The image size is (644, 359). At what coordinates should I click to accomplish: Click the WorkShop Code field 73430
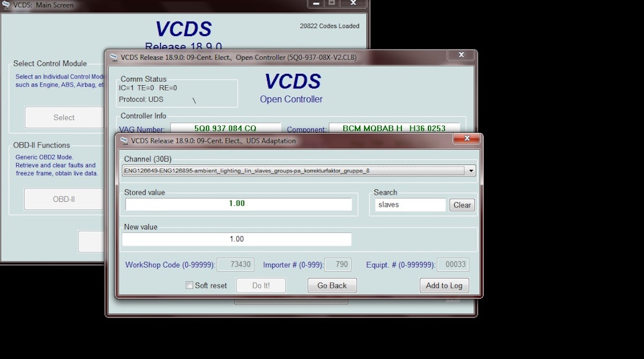(x=235, y=264)
